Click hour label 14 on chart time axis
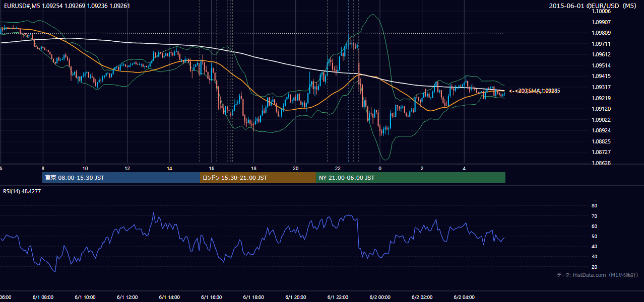644x302 pixels. 169,168
